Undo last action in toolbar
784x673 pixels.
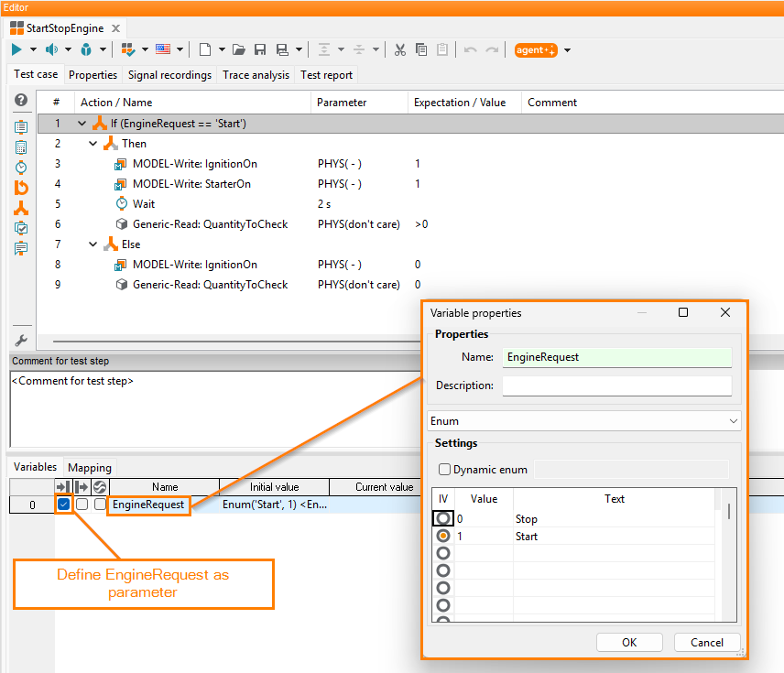[x=470, y=49]
